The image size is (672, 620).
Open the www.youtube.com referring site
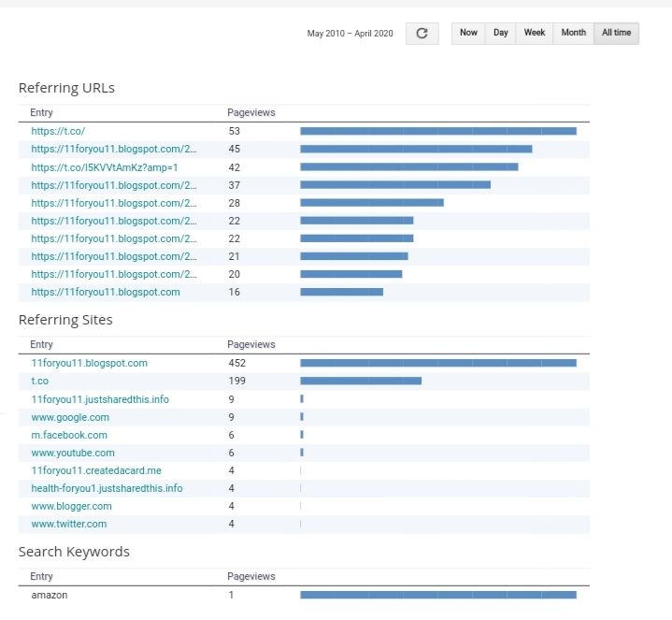coord(73,453)
